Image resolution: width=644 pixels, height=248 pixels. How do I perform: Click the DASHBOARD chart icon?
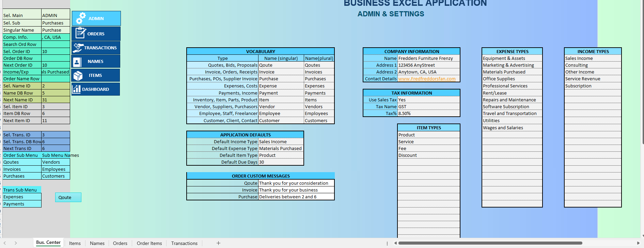point(77,89)
